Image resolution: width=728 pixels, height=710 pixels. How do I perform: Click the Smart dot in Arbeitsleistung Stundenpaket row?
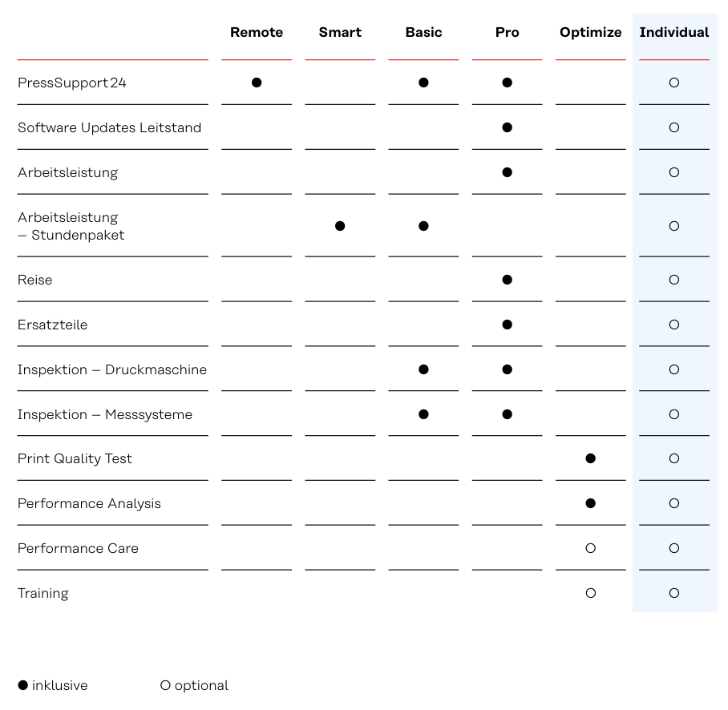point(340,226)
